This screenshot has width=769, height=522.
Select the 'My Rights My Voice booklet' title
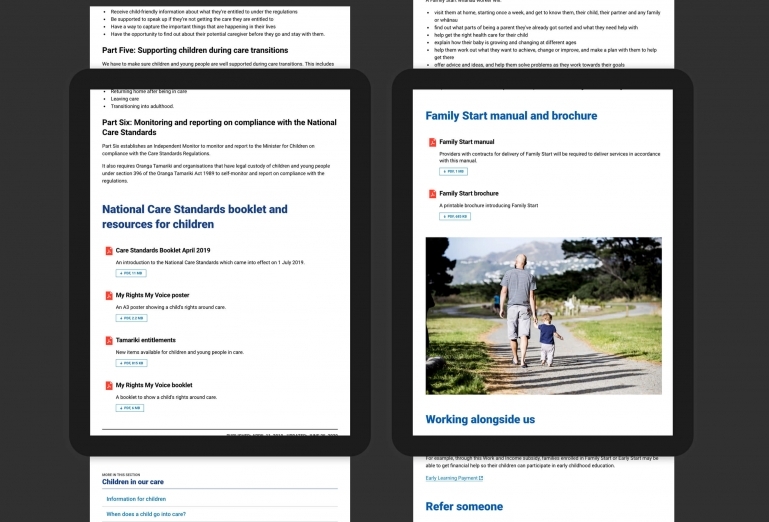click(154, 385)
